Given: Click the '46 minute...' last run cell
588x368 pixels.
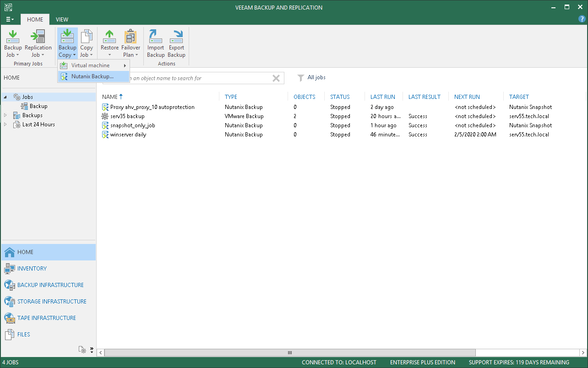Looking at the screenshot, I should click(x=386, y=135).
